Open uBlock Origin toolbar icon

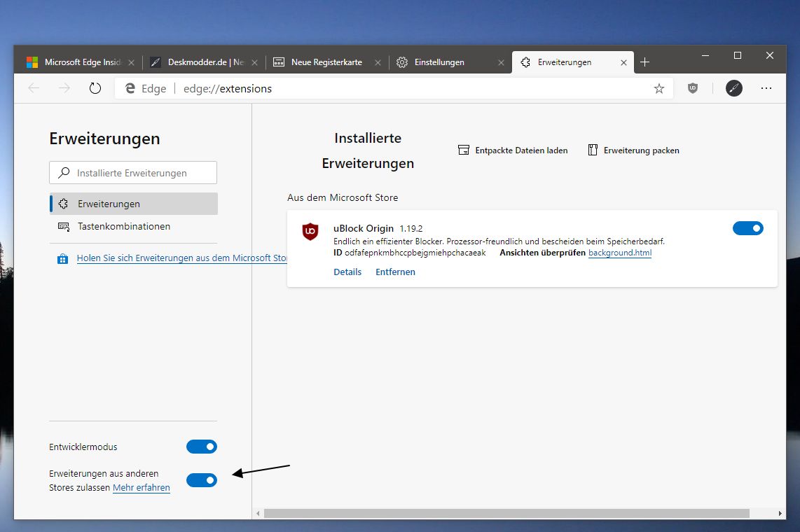click(x=692, y=88)
